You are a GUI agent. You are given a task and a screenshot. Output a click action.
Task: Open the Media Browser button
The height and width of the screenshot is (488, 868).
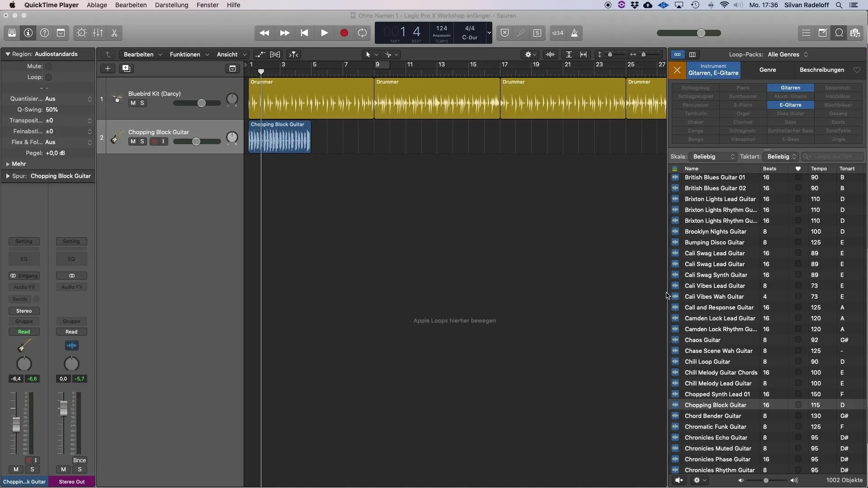(x=855, y=33)
